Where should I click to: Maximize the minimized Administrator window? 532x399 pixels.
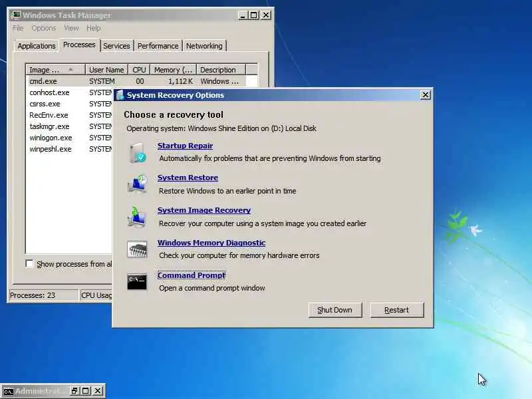click(x=86, y=391)
